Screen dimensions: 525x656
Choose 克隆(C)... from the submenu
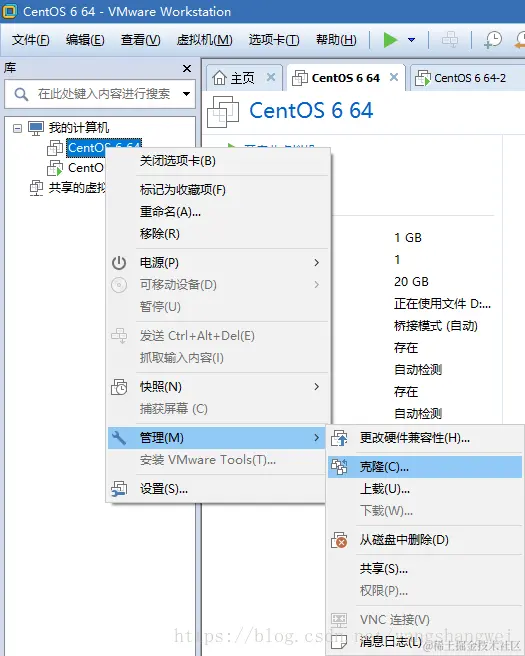coord(425,467)
